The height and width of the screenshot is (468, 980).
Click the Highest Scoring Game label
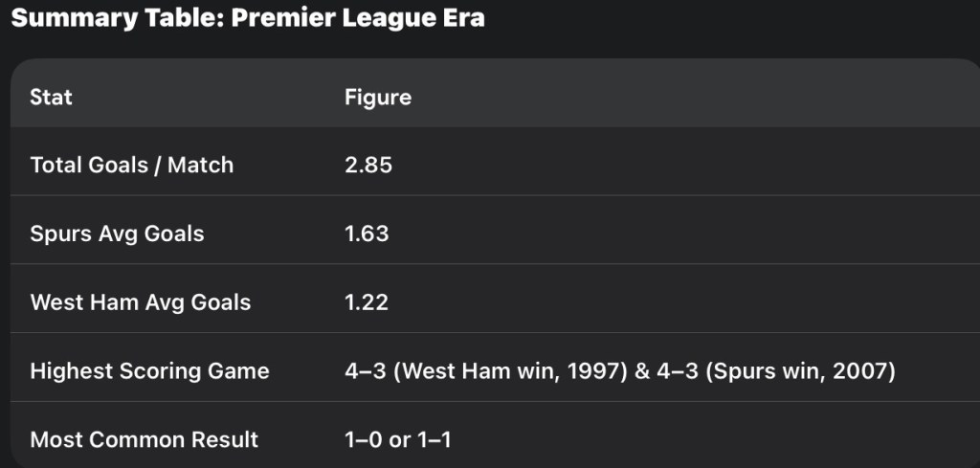pos(149,371)
